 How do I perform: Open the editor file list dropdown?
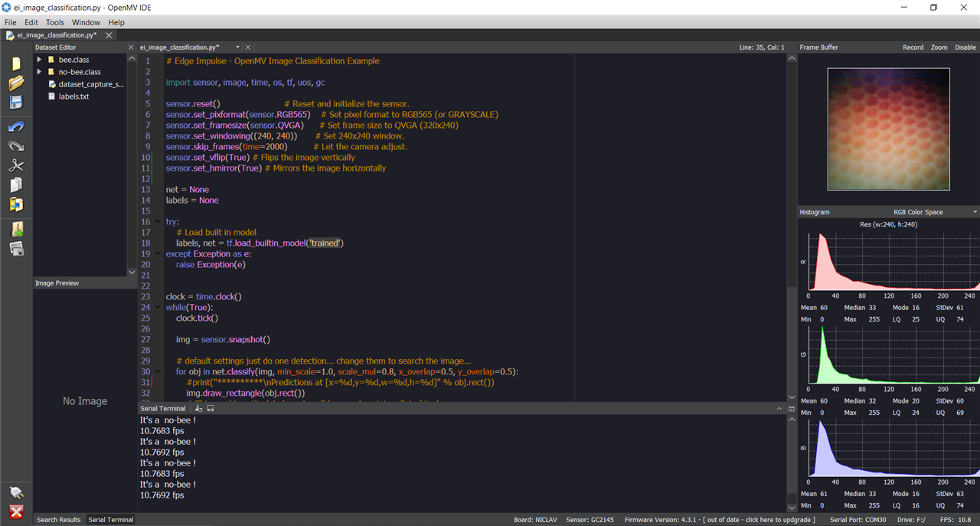[238, 47]
